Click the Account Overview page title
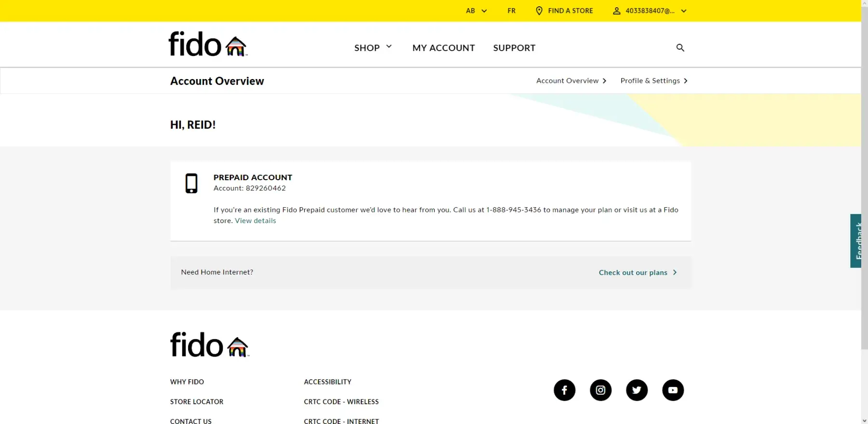 [x=217, y=81]
